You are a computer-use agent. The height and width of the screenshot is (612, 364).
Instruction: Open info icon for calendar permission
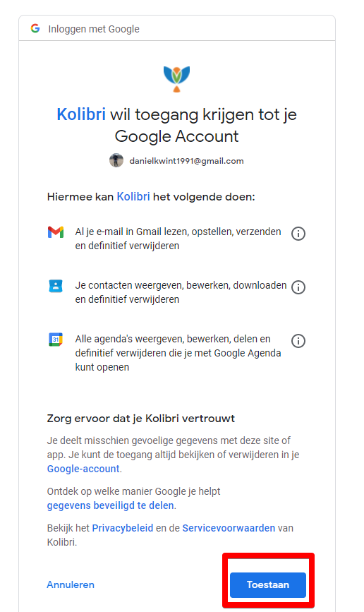(x=298, y=341)
